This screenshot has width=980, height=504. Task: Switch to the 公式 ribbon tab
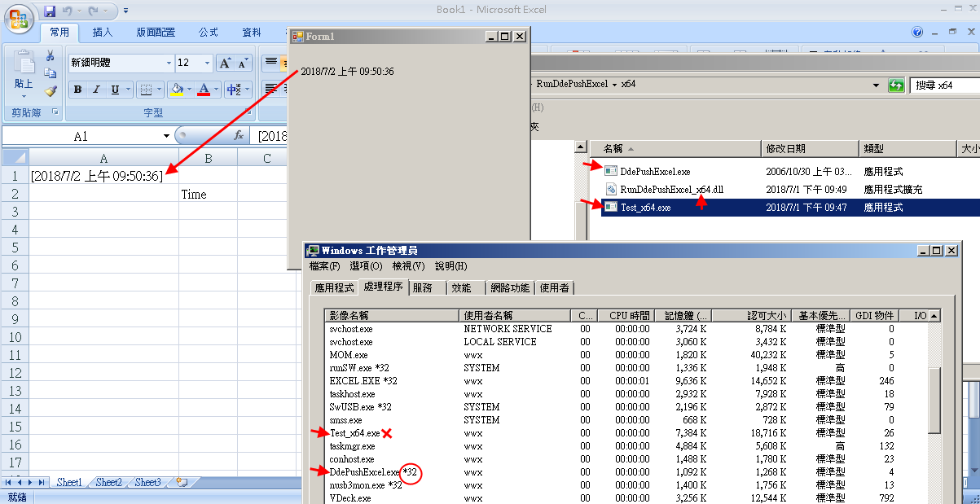209,33
